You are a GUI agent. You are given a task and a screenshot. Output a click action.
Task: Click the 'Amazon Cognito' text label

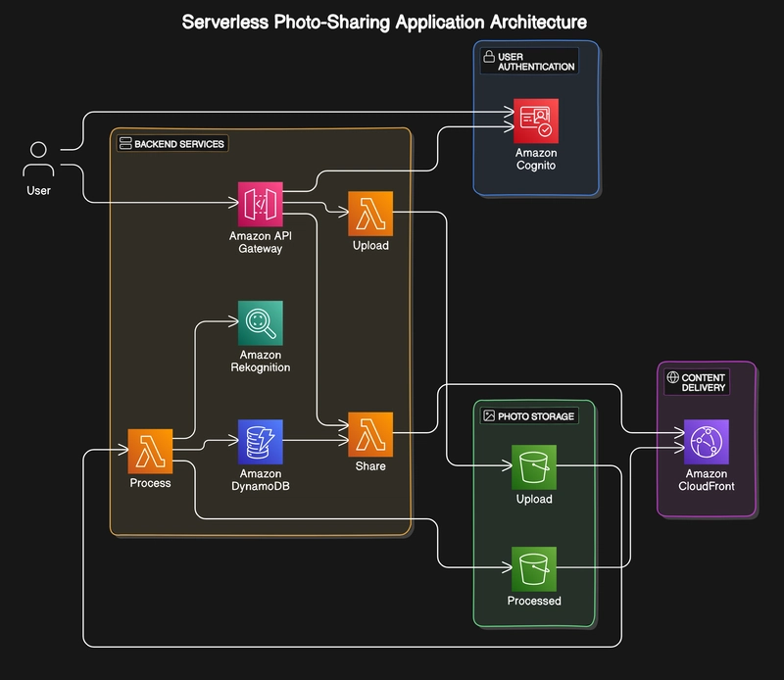tap(536, 159)
